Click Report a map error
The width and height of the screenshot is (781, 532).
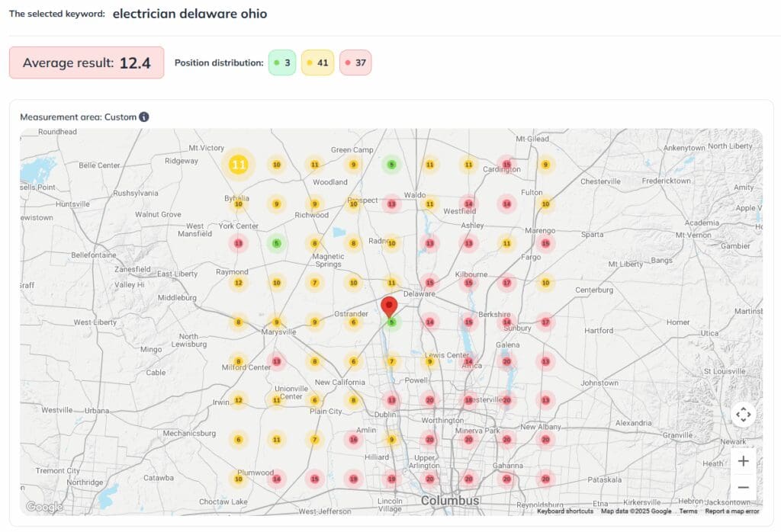(x=731, y=511)
